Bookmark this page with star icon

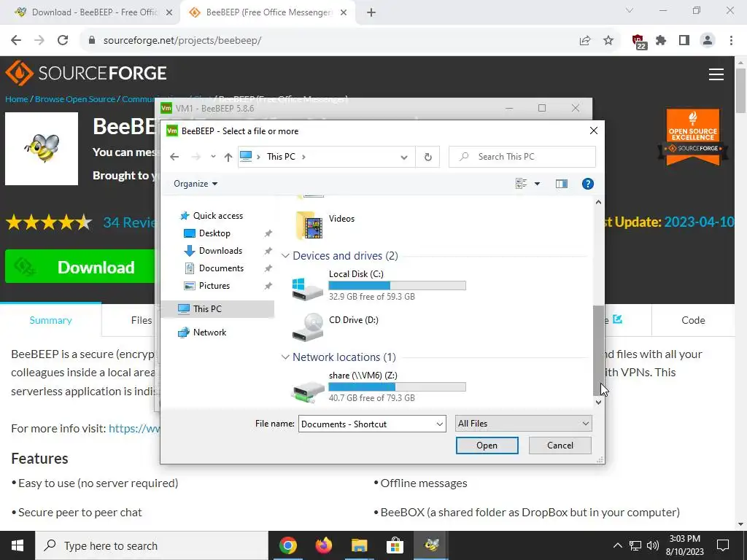pos(608,41)
